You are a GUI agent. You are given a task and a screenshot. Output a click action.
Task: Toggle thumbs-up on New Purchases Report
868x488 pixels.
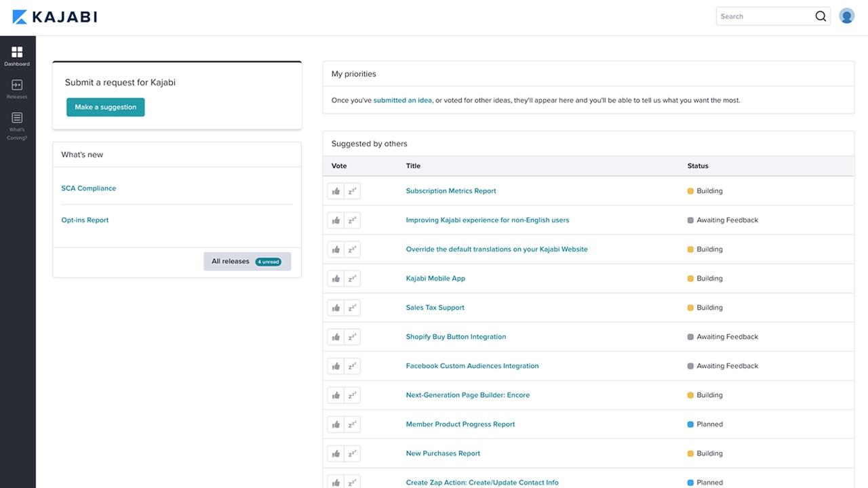pyautogui.click(x=336, y=453)
